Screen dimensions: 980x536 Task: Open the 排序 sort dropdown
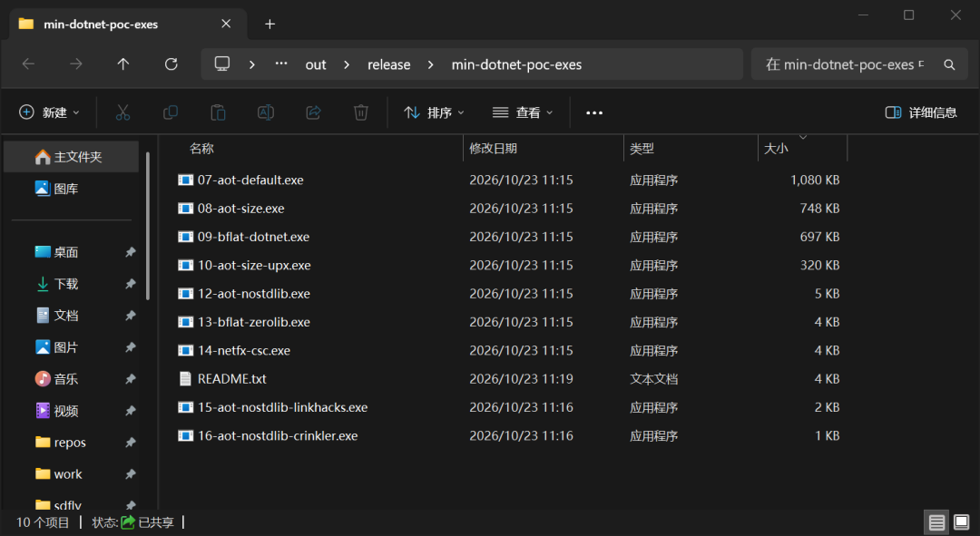coord(434,112)
